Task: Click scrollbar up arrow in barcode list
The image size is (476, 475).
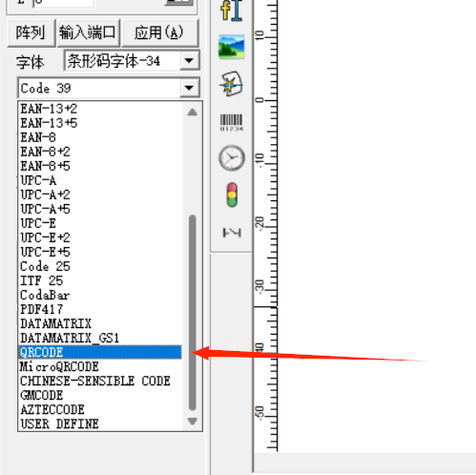Action: pyautogui.click(x=192, y=112)
